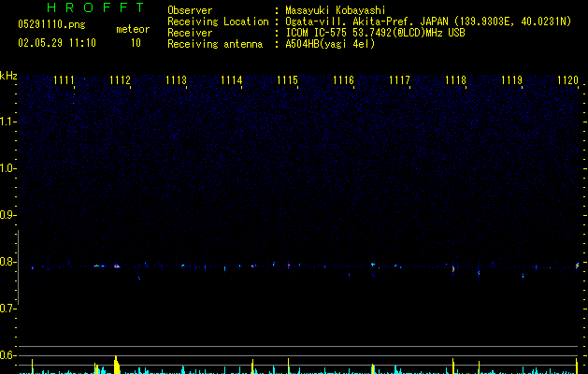Screen dimensions: 588x374
Task: Click the yellow intensity bar at 1115
Action: (x=288, y=367)
